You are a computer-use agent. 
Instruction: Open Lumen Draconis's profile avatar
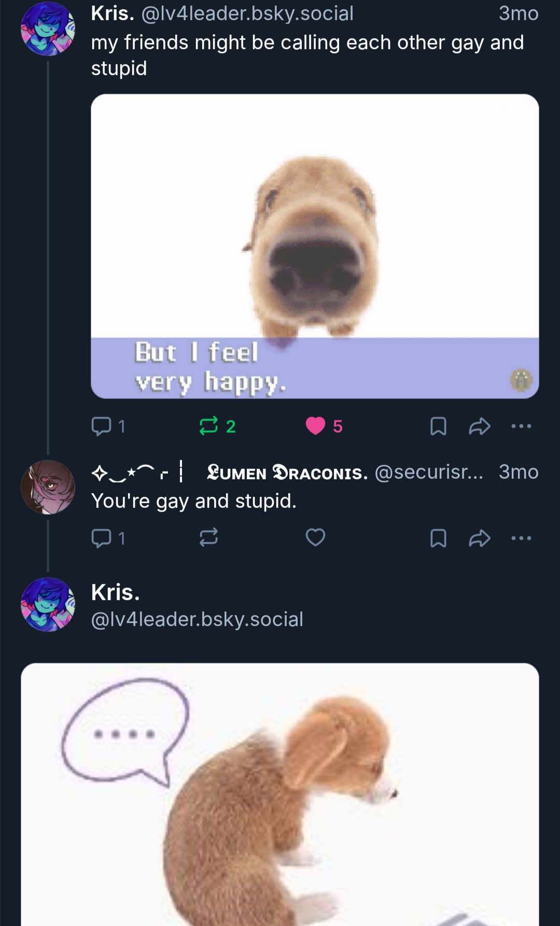[48, 487]
